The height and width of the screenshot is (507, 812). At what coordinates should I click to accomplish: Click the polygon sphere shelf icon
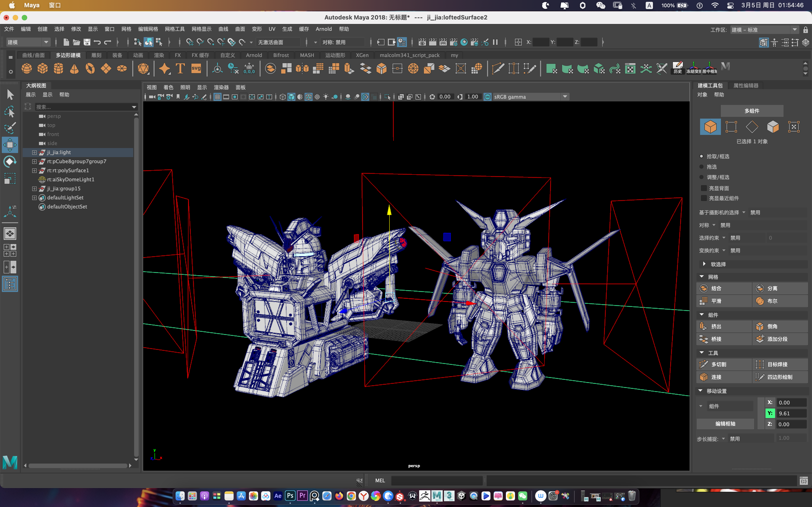tap(27, 69)
